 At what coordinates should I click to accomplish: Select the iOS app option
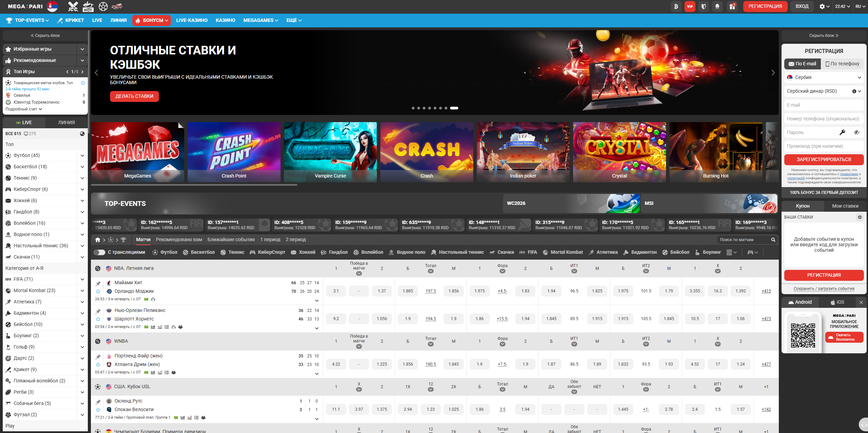837,302
